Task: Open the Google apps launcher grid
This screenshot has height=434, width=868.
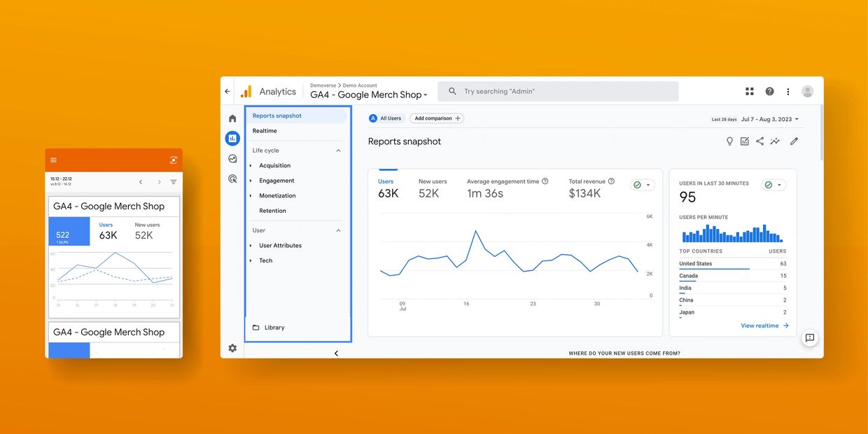Action: click(749, 91)
